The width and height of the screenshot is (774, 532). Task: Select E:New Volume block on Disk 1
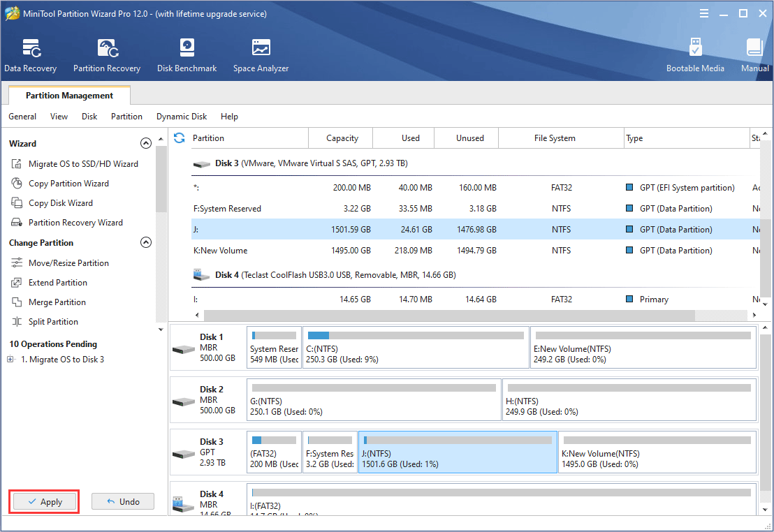(x=643, y=348)
